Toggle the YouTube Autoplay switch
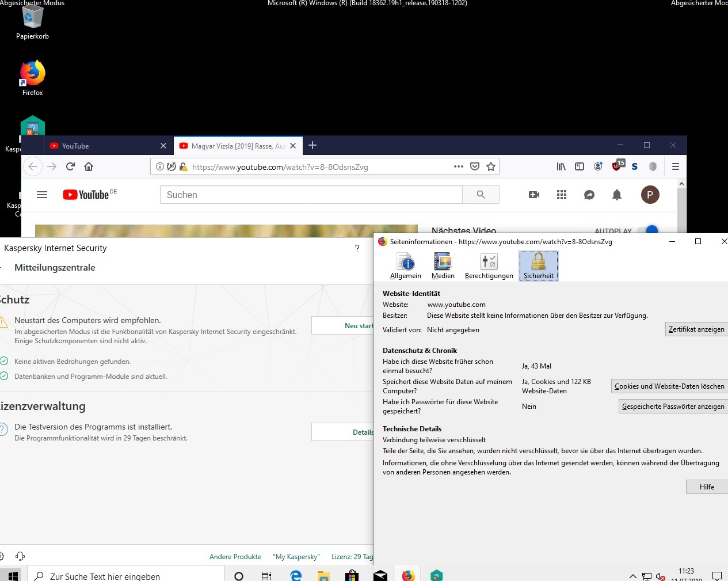The image size is (728, 581). point(648,230)
